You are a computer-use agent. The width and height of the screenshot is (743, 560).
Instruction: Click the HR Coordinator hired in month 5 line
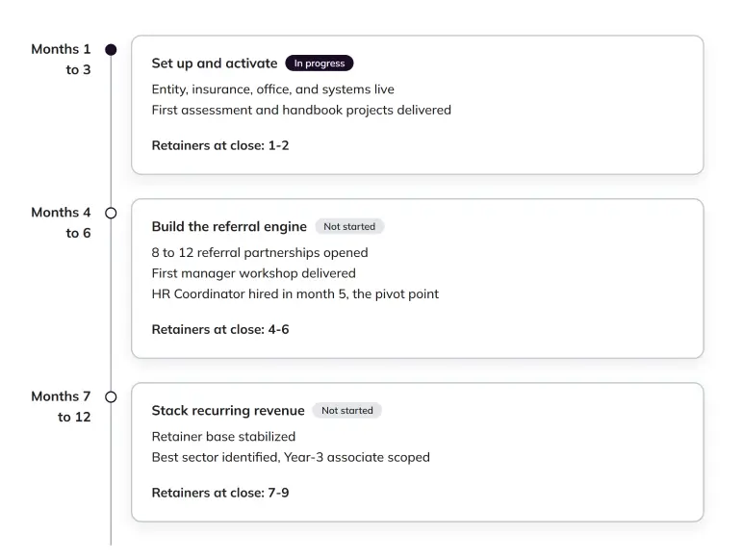coord(295,294)
